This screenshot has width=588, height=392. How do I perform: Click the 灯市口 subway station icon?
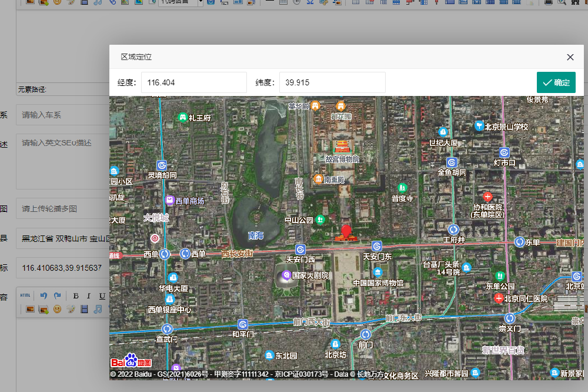pyautogui.click(x=504, y=152)
